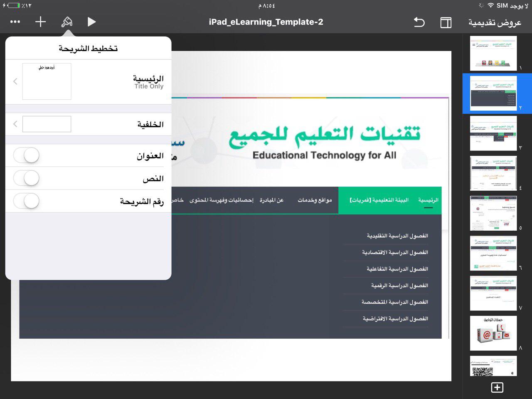Select slide 8 thumbnail حسابات التواصل
532x399 pixels.
coord(493,333)
